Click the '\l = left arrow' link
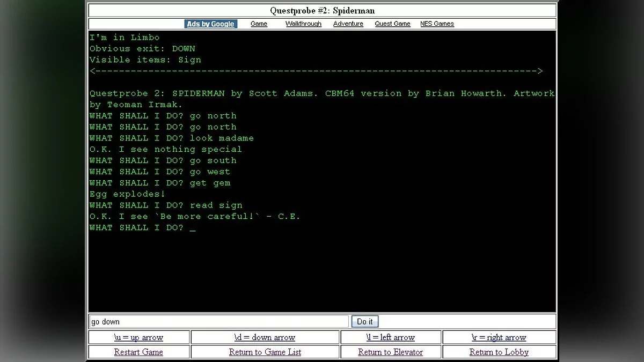The width and height of the screenshot is (644, 362). pyautogui.click(x=390, y=337)
